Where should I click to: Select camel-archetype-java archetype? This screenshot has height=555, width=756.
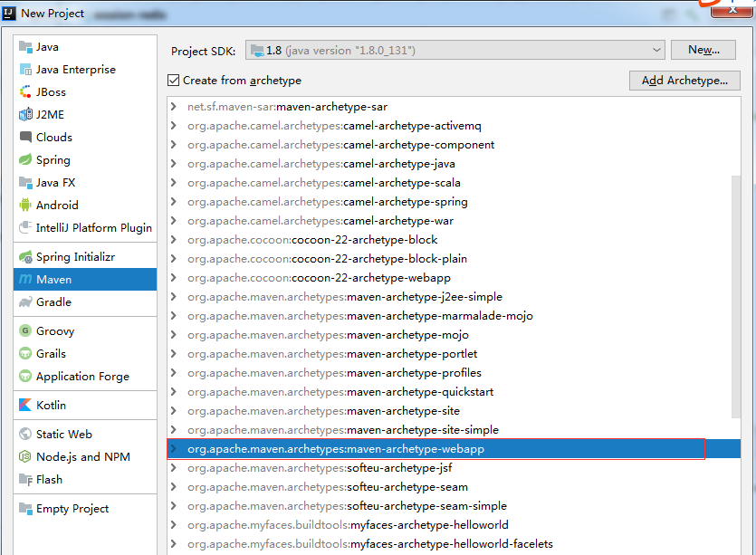pyautogui.click(x=454, y=164)
